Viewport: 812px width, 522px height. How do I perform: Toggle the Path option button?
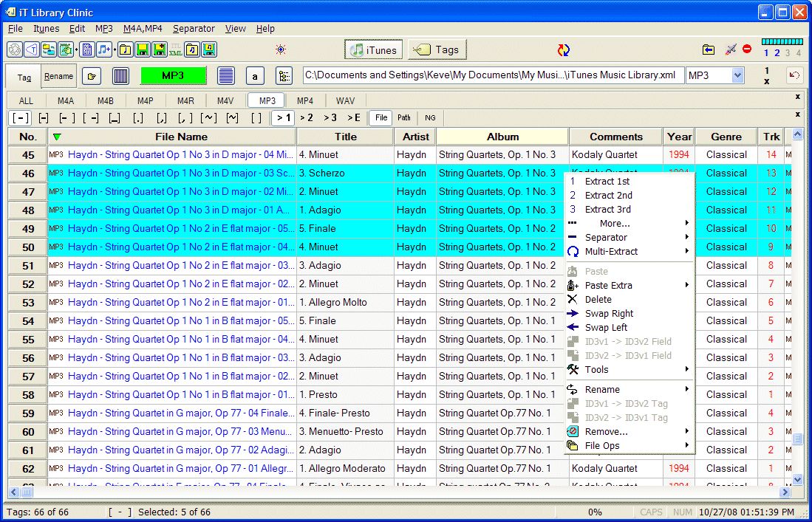(x=404, y=118)
